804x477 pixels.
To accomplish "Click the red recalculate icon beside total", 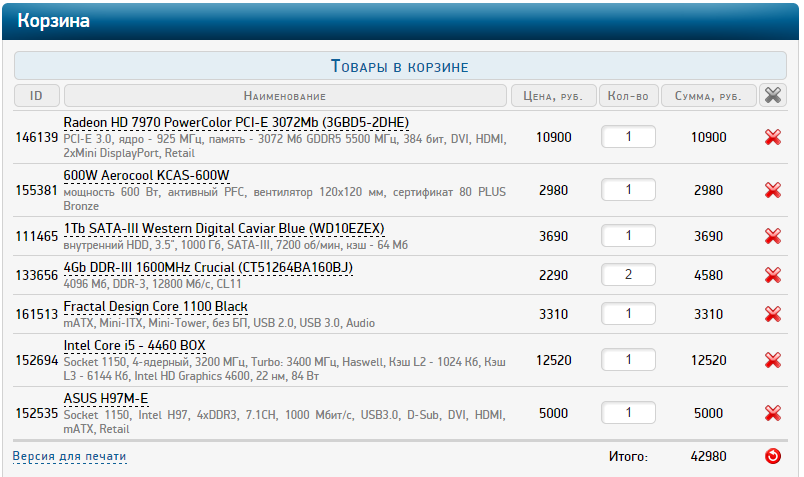I will click(x=772, y=457).
